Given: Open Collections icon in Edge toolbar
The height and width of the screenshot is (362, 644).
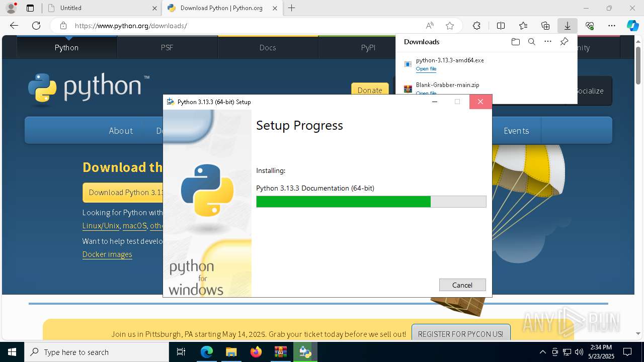Looking at the screenshot, I should pos(545,26).
